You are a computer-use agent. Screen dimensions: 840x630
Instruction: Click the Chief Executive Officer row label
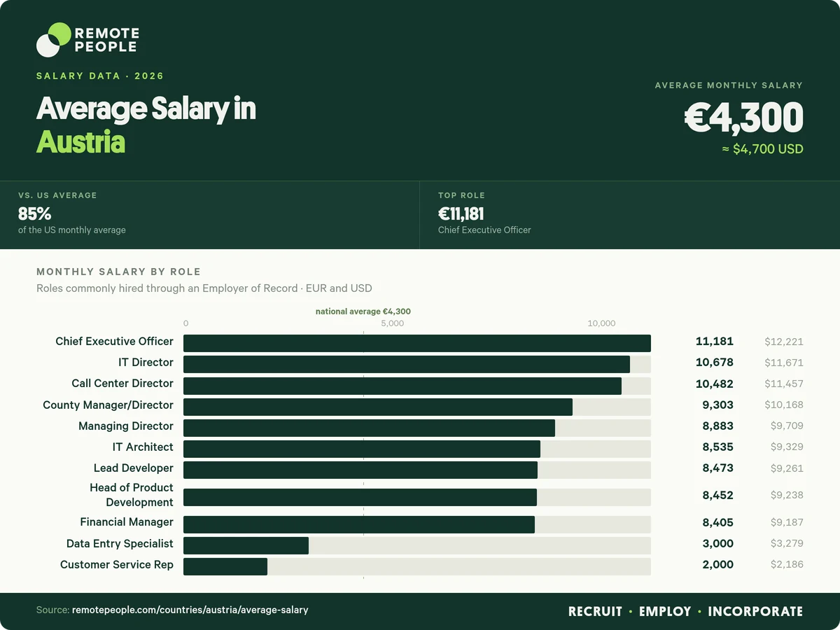pyautogui.click(x=115, y=342)
